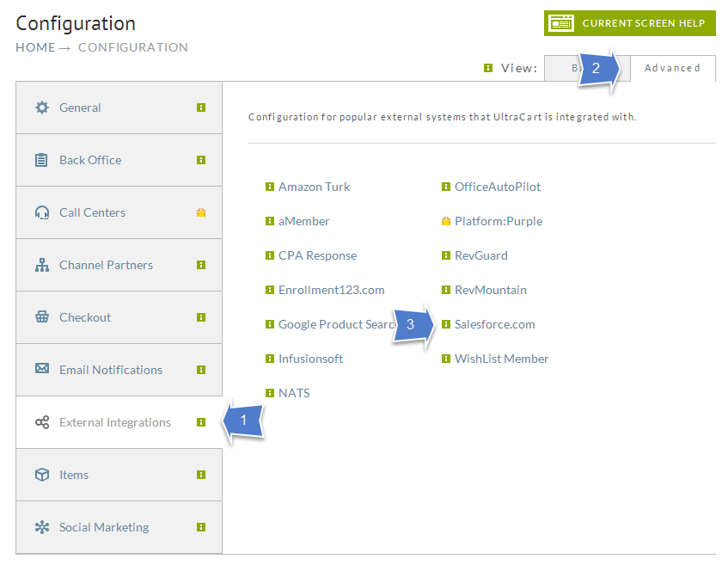Click the Social Marketing network icon
This screenshot has width=728, height=571.
point(42,527)
